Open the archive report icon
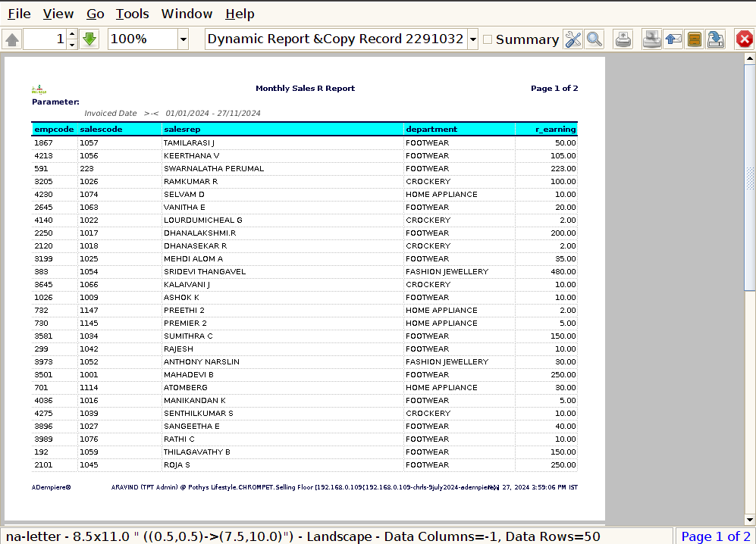Image resolution: width=756 pixels, height=544 pixels. point(695,39)
